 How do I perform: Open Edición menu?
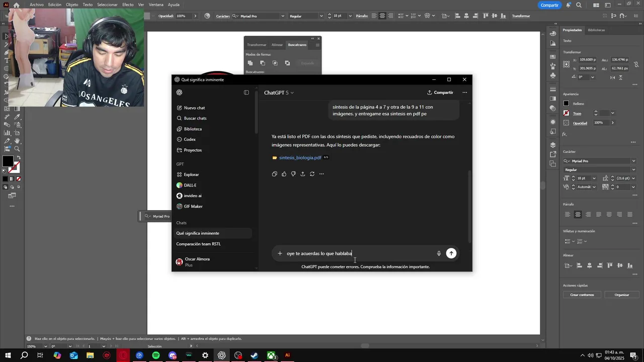pos(55,5)
